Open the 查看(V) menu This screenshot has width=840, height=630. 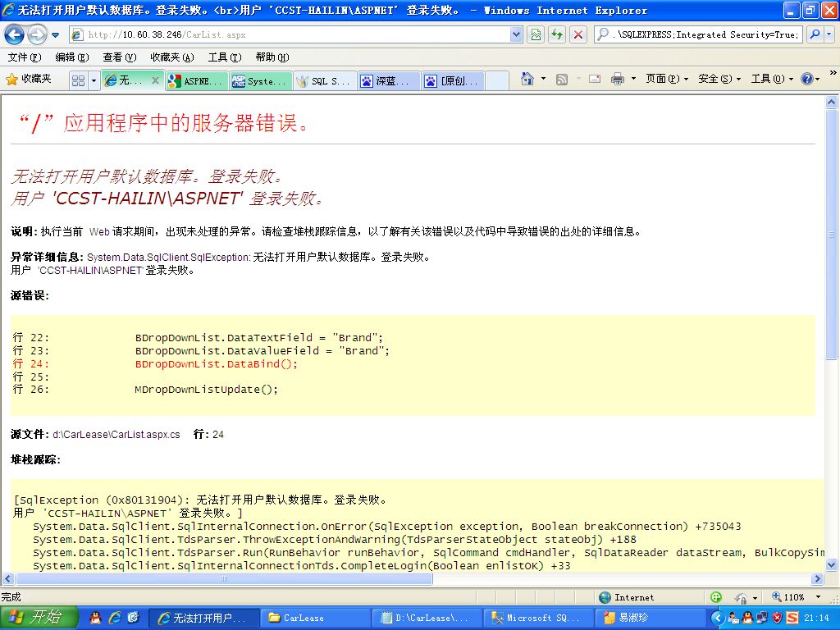pyautogui.click(x=120, y=57)
